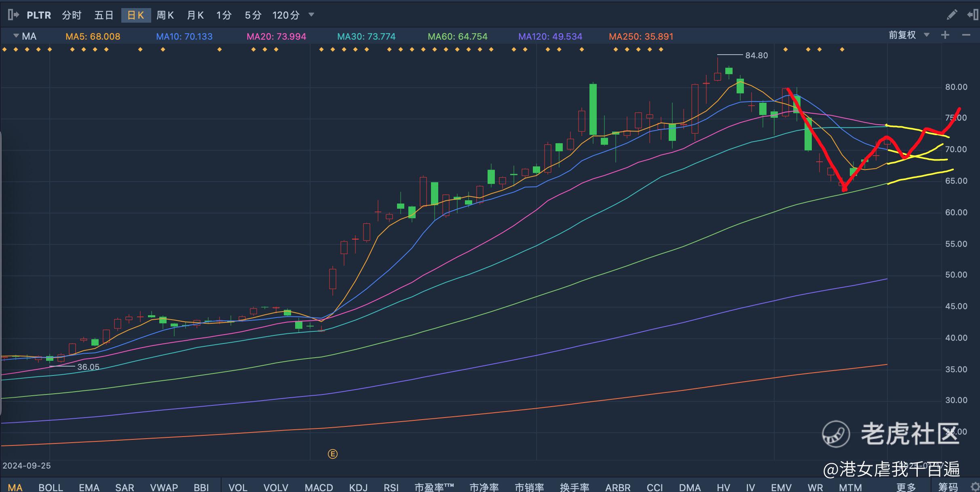Show the MTM indicator
This screenshot has height=492, width=980.
point(850,487)
